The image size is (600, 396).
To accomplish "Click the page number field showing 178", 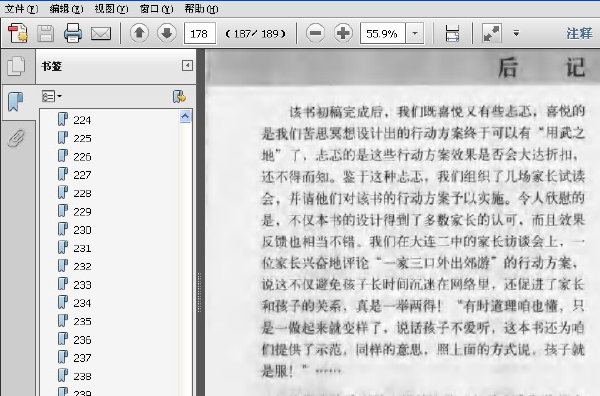I will pos(199,34).
